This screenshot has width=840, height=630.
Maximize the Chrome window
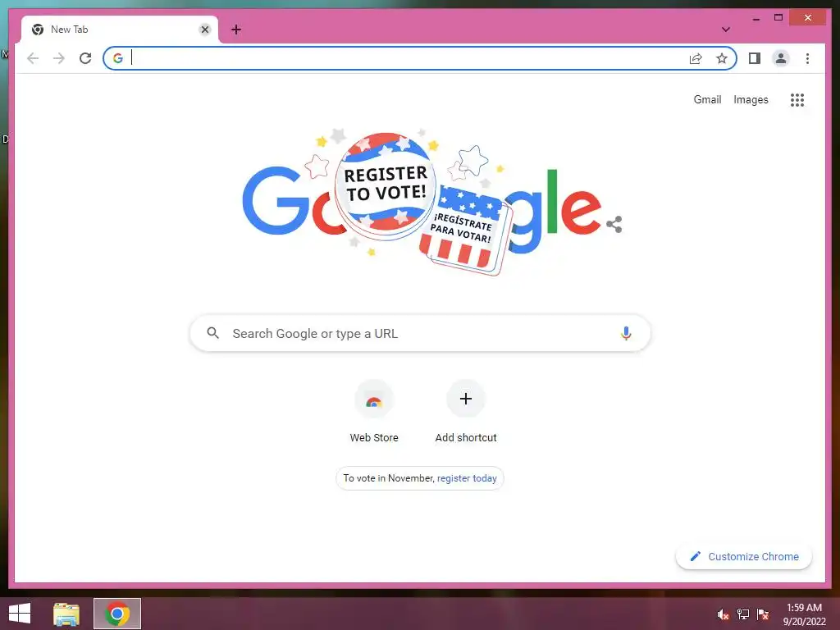point(778,18)
